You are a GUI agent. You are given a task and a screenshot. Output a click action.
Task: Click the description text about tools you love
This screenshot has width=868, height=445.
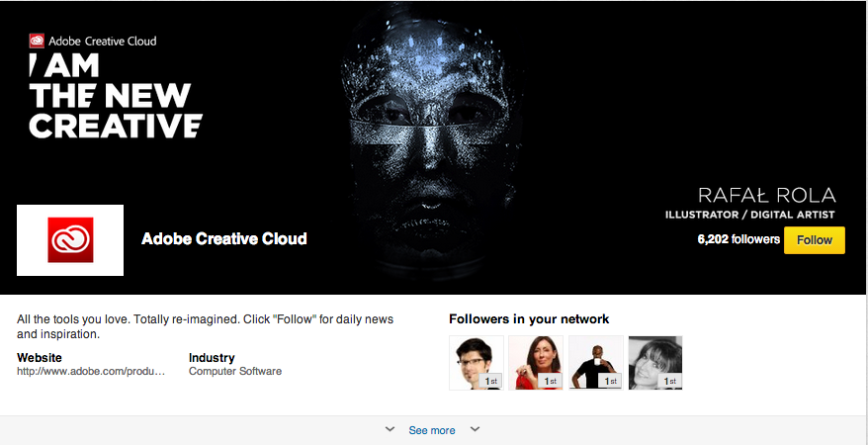pyautogui.click(x=205, y=326)
